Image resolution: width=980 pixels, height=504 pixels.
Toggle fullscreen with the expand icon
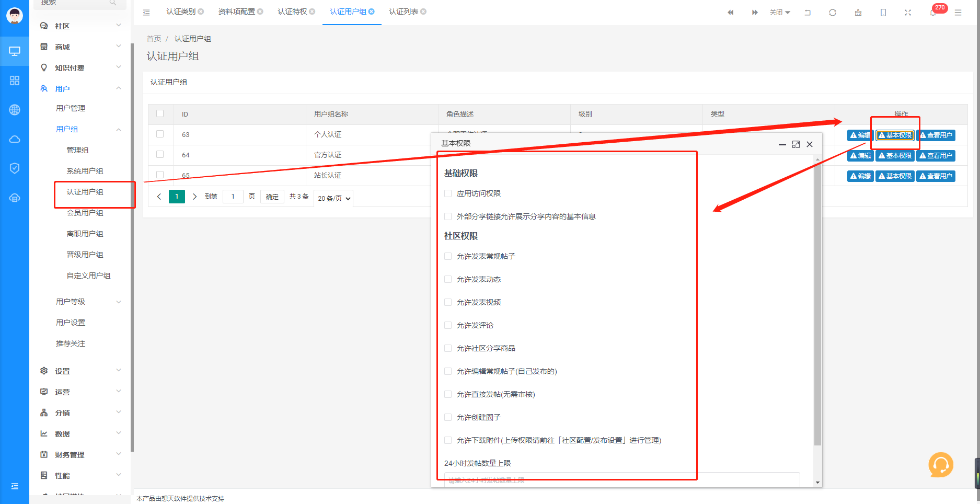pos(908,13)
